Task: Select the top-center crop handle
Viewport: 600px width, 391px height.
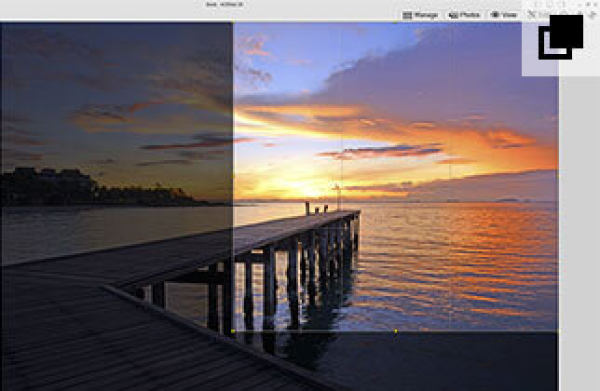Action: [395, 23]
